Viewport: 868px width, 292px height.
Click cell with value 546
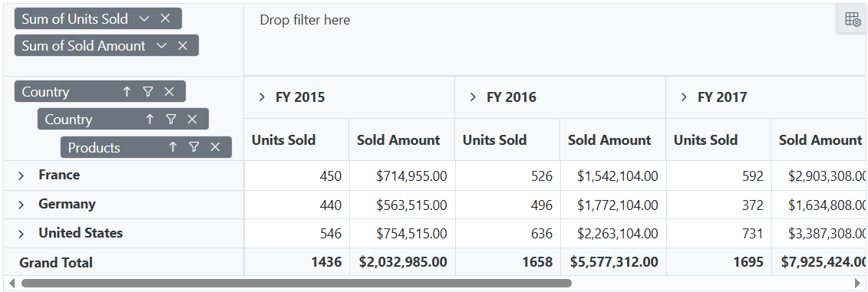point(296,234)
